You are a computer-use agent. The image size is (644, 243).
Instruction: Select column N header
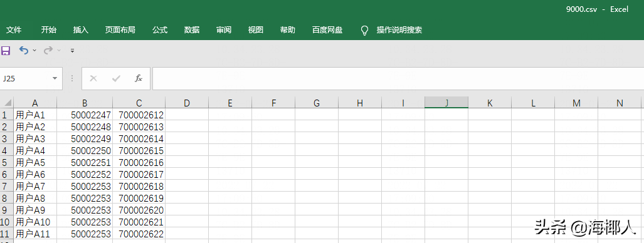tap(620, 103)
